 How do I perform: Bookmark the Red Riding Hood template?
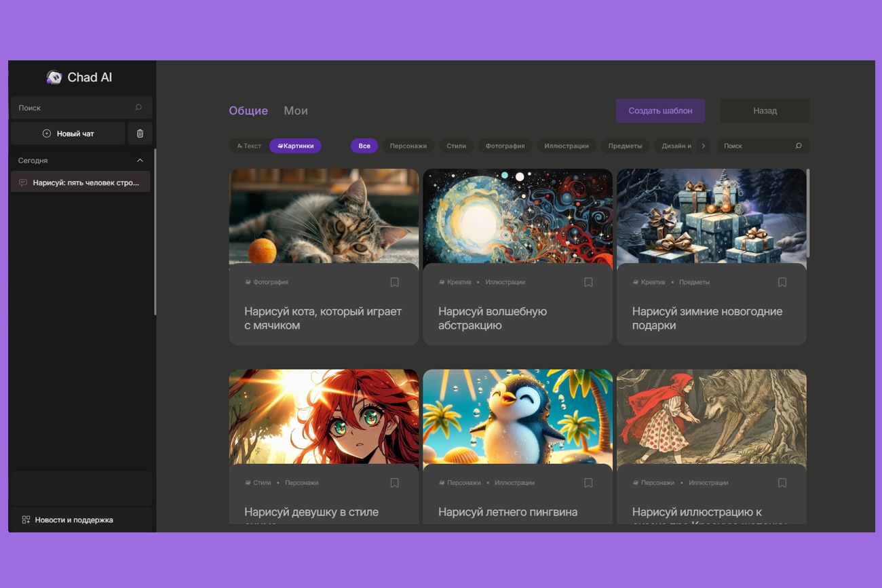pyautogui.click(x=782, y=483)
